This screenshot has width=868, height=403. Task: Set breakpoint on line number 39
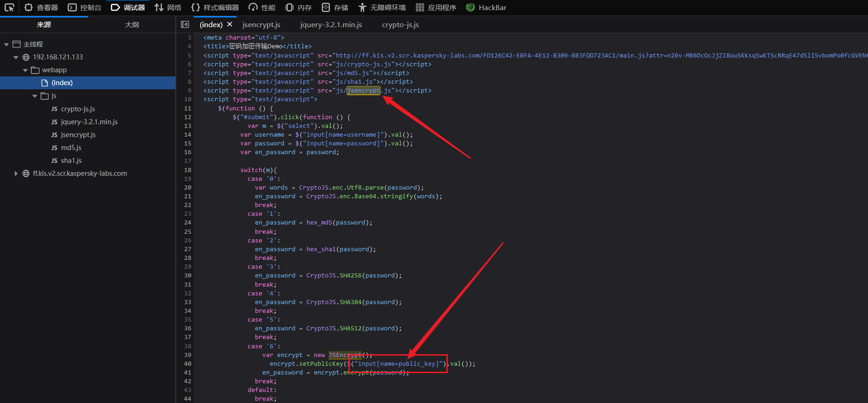click(187, 355)
